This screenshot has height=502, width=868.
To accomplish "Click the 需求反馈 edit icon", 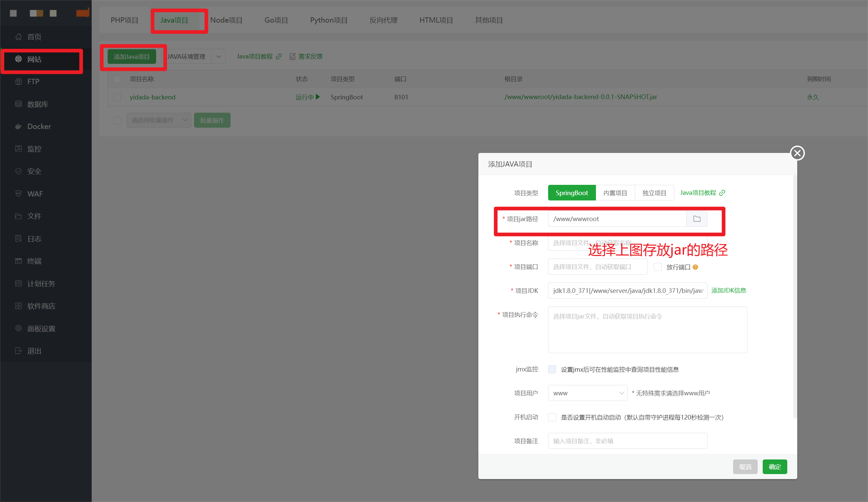I will 292,57.
